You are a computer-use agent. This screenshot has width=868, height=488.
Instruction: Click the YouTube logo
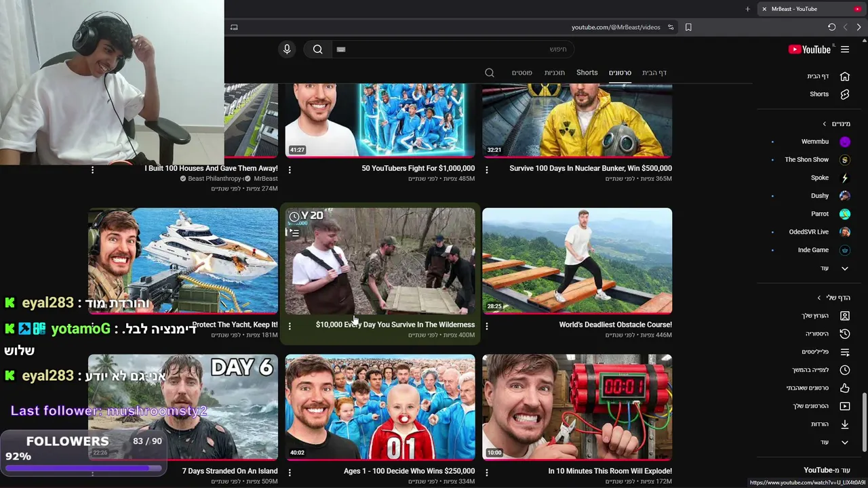click(810, 49)
